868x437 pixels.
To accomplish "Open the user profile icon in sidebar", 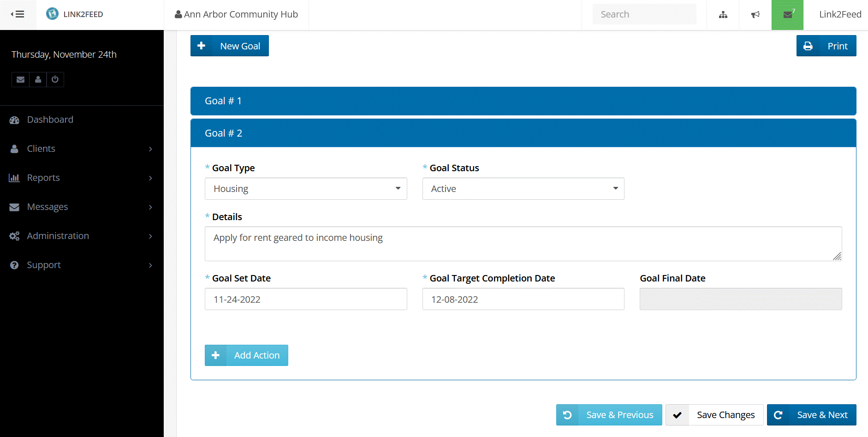I will 38,79.
